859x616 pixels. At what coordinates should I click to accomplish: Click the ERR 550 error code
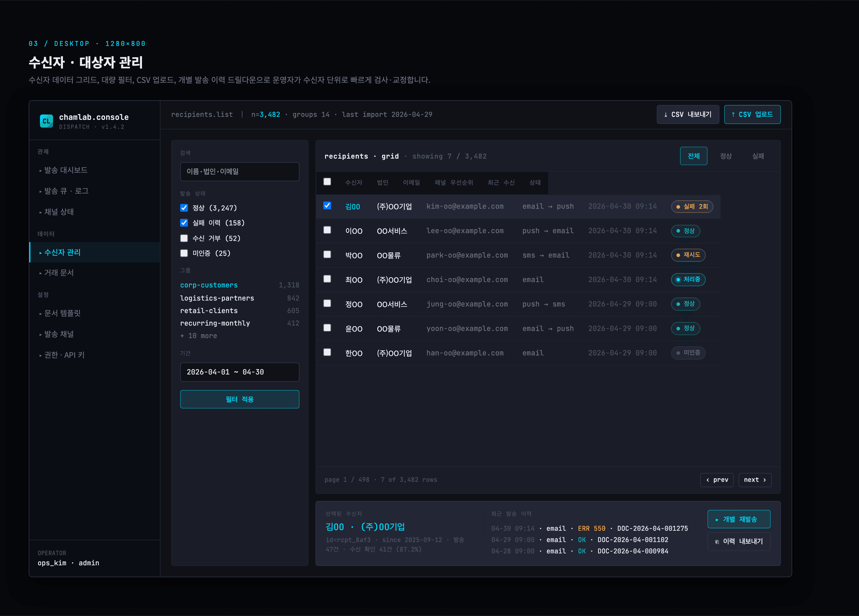(591, 528)
